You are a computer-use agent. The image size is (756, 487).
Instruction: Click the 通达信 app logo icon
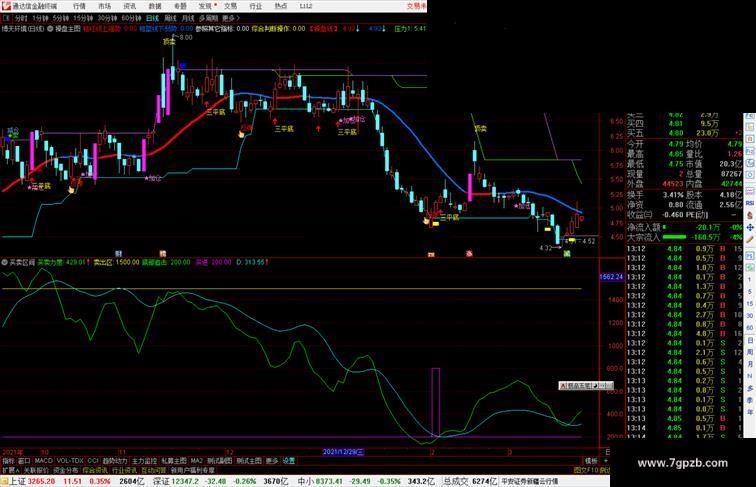click(x=6, y=6)
